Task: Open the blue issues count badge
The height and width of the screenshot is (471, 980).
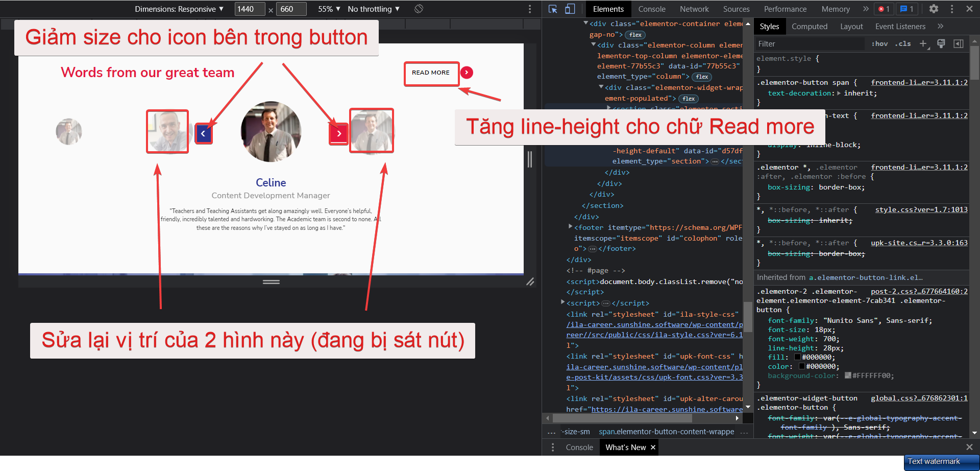Action: [x=907, y=9]
